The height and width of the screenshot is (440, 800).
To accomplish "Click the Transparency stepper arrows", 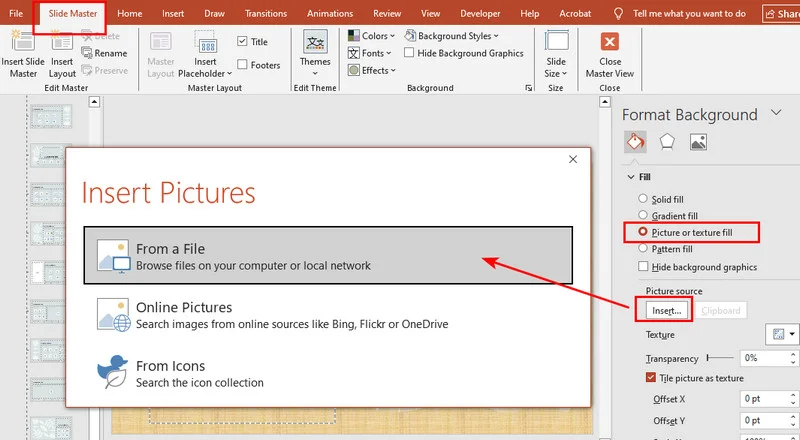I will [x=793, y=358].
